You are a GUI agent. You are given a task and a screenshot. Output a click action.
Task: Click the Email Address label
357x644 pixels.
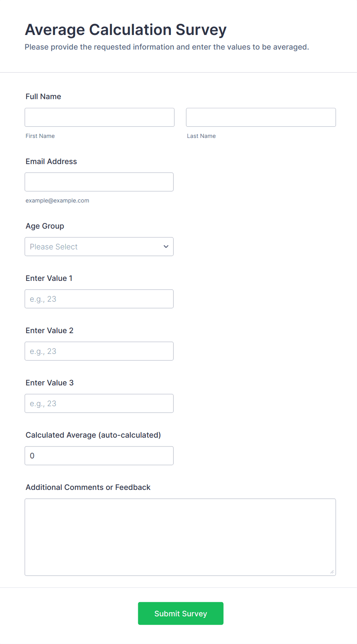click(x=51, y=161)
